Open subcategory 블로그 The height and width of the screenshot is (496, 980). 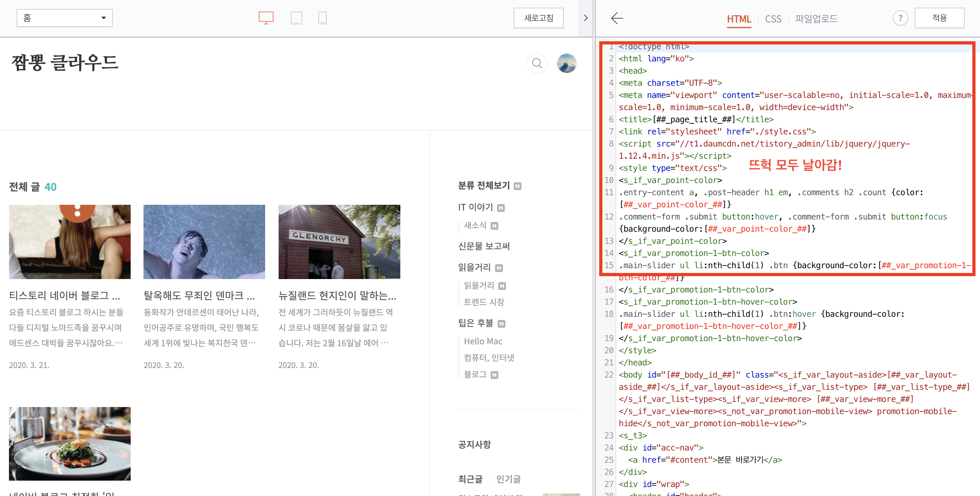point(475,374)
